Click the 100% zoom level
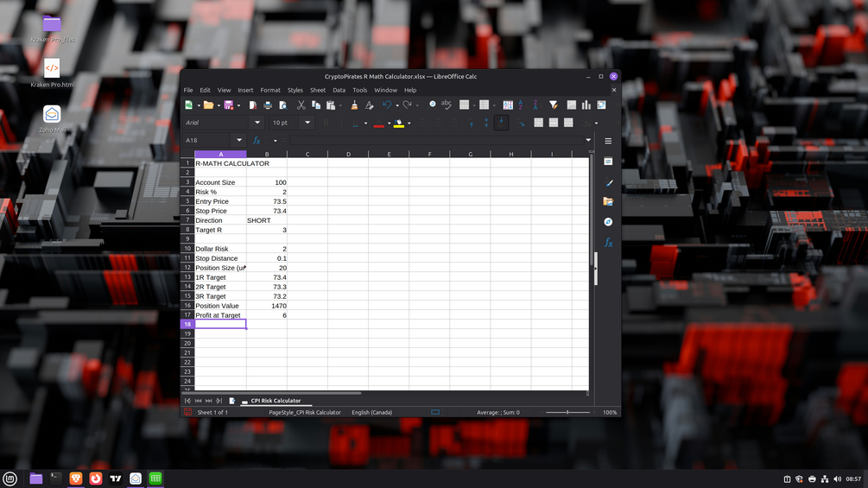The width and height of the screenshot is (868, 488). [x=610, y=412]
